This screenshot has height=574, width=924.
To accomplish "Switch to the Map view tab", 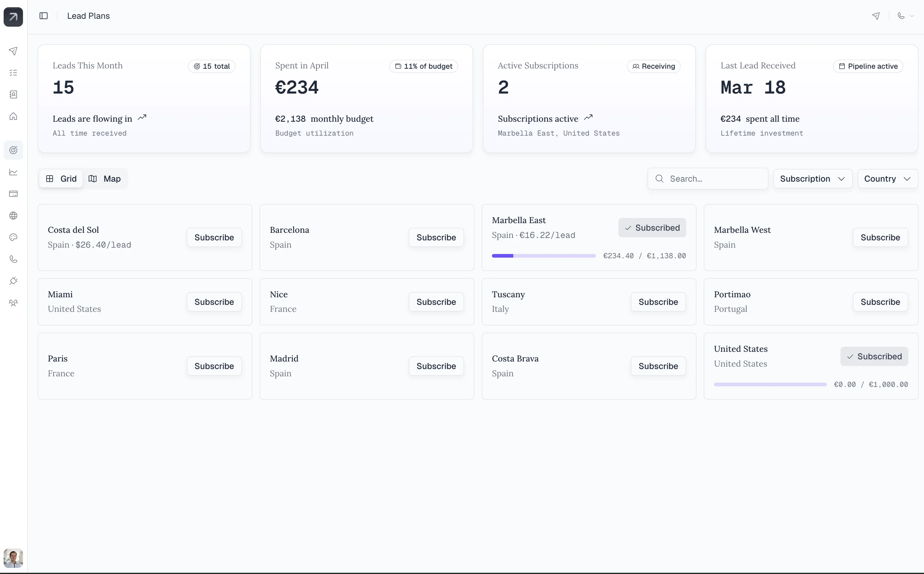I will (x=105, y=178).
